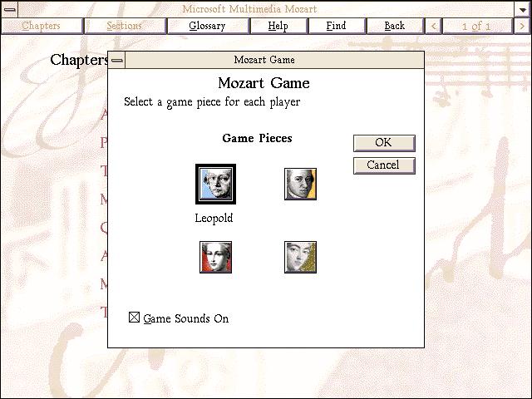The width and height of the screenshot is (532, 399).
Task: Click the 'Chapters' heading in background window
Action: point(79,60)
